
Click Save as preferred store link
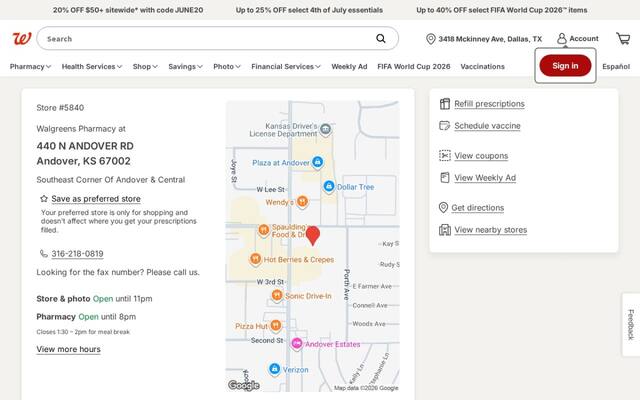click(x=96, y=199)
